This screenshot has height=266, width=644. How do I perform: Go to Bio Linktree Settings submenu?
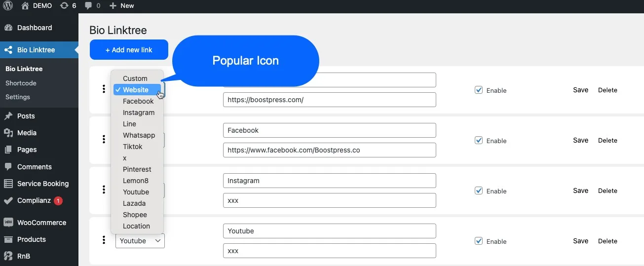tap(18, 97)
